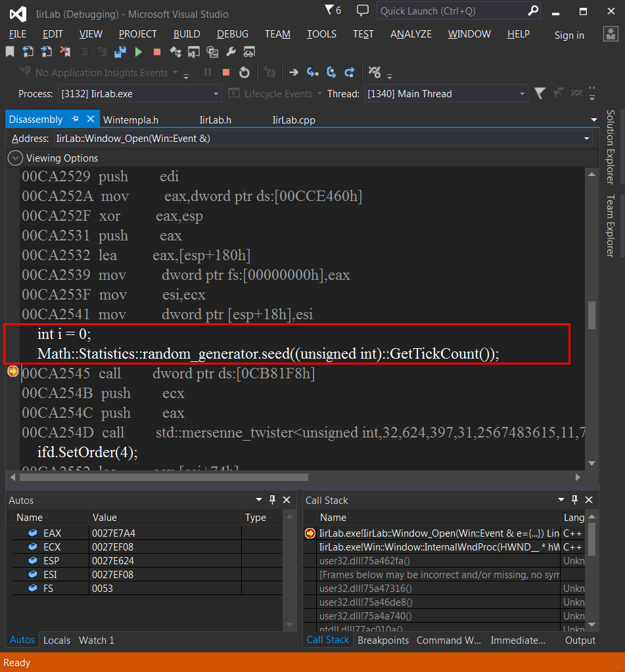Open Autos panel window position dropdown
The width and height of the screenshot is (625, 672).
pyautogui.click(x=258, y=500)
